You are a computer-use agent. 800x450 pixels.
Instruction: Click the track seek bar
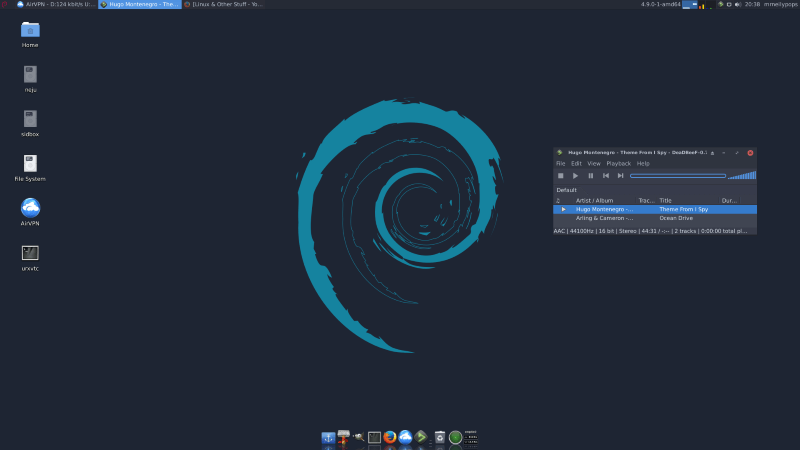point(677,175)
